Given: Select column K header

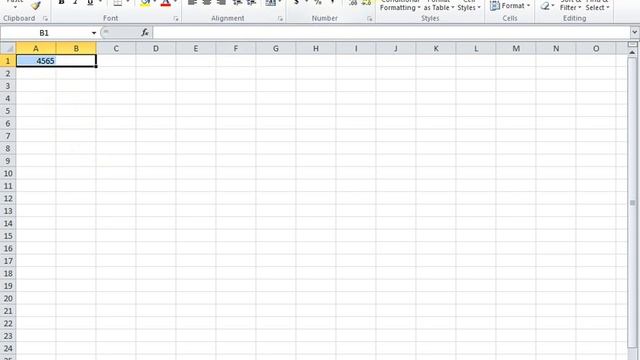Looking at the screenshot, I should (x=436, y=49).
